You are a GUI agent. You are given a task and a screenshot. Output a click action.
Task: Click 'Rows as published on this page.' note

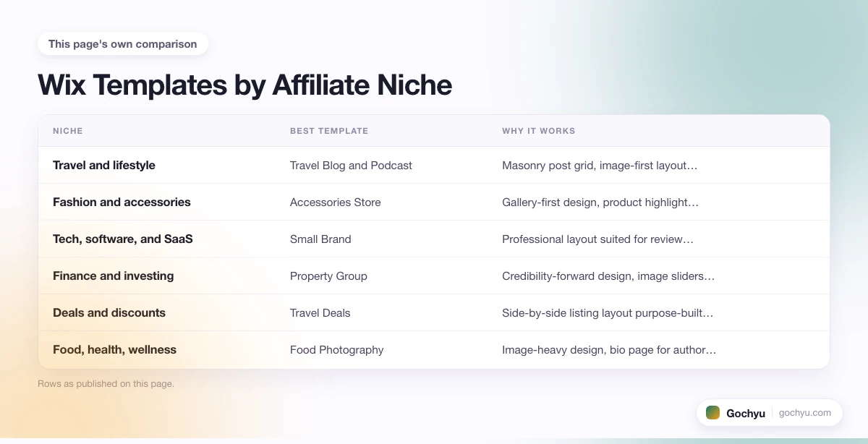point(106,384)
